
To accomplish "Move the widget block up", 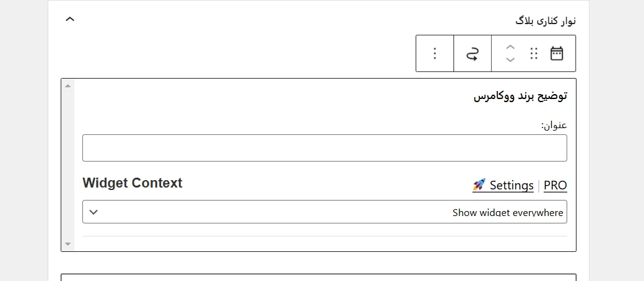I will [x=510, y=47].
